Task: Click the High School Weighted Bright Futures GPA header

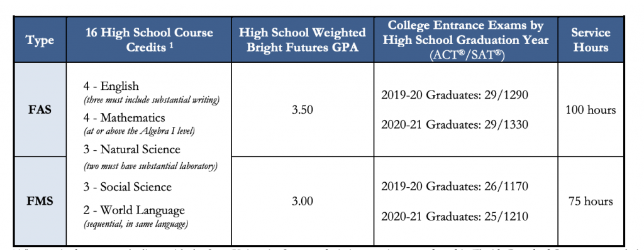Action: tap(303, 40)
